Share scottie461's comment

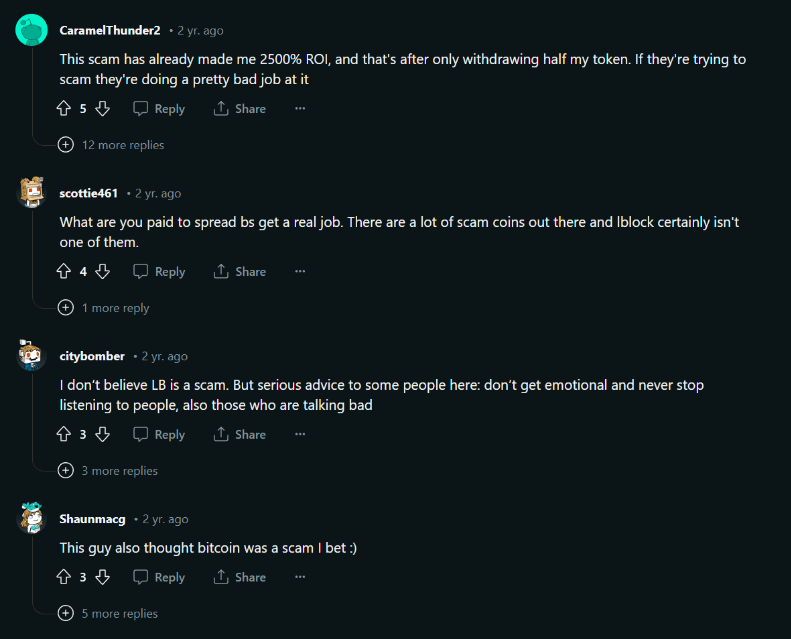click(240, 271)
